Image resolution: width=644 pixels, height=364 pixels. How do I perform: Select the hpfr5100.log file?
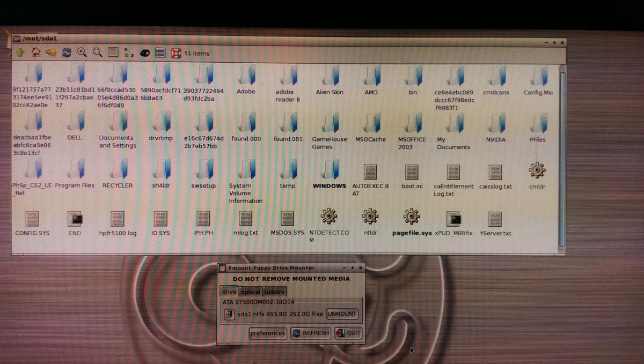118,224
